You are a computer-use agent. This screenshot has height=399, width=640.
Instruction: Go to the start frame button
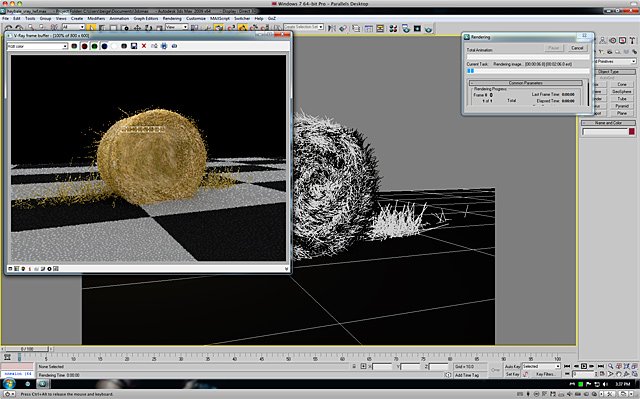tap(567, 366)
